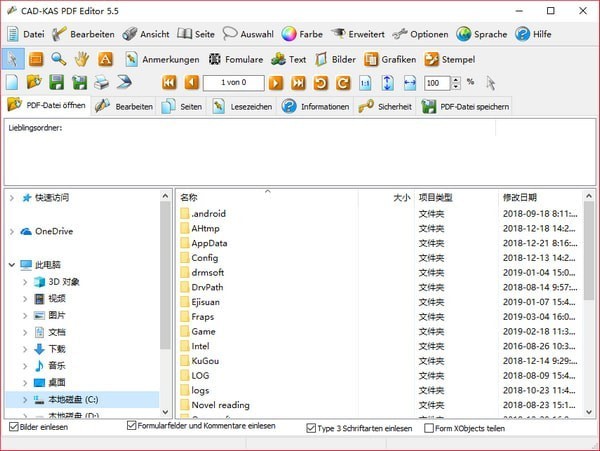Image resolution: width=600 pixels, height=451 pixels.
Task: Collapse the 此电脑 tree node
Action: click(x=12, y=265)
